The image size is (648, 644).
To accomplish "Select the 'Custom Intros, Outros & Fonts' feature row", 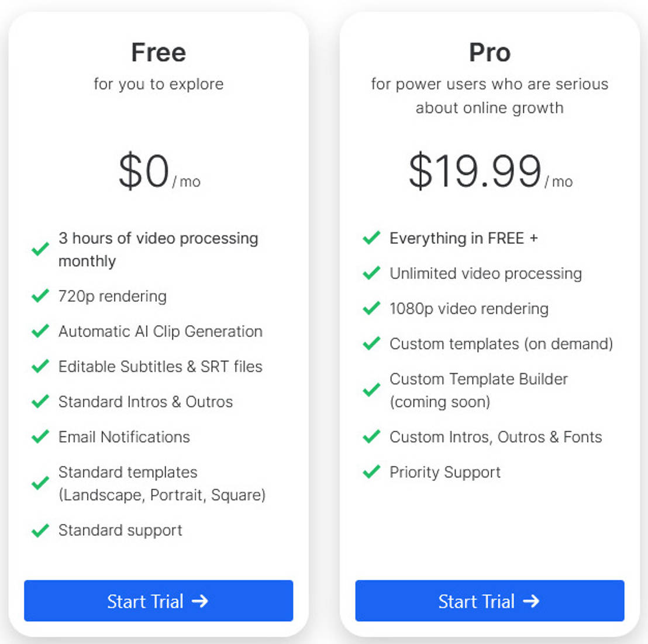I will [x=495, y=436].
